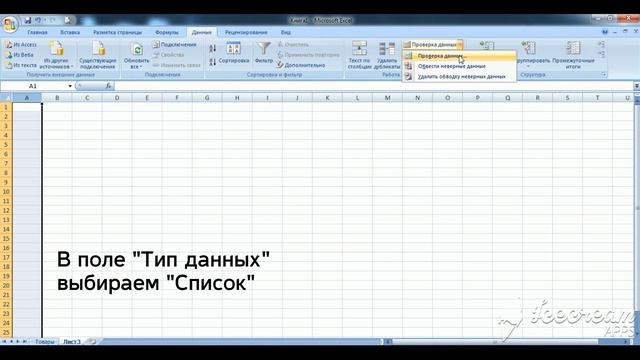Redo the action in Quick Access toolbar

53,20
